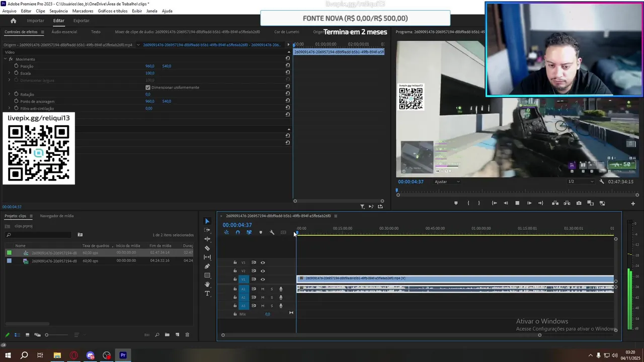Switch to the Exportar workspace tab
Viewport: 644px width, 362px height.
(x=81, y=21)
